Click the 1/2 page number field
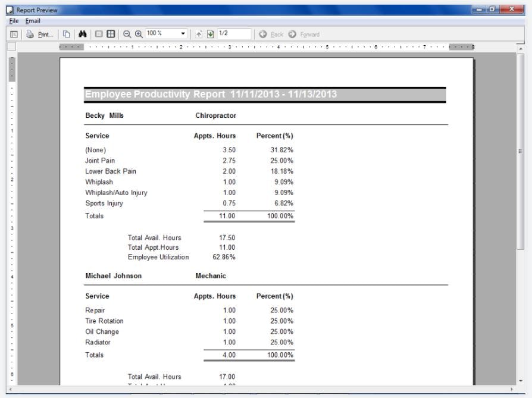This screenshot has width=532, height=398. (x=234, y=33)
